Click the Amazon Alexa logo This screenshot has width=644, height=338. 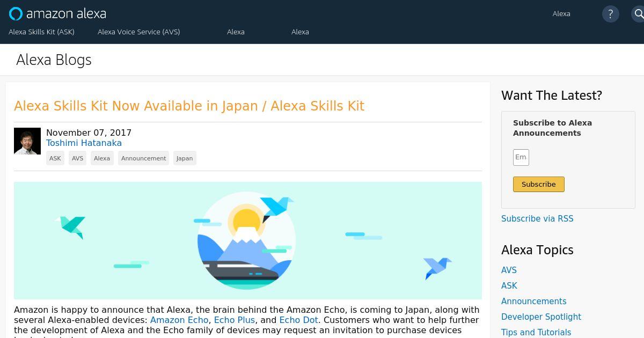(x=57, y=13)
